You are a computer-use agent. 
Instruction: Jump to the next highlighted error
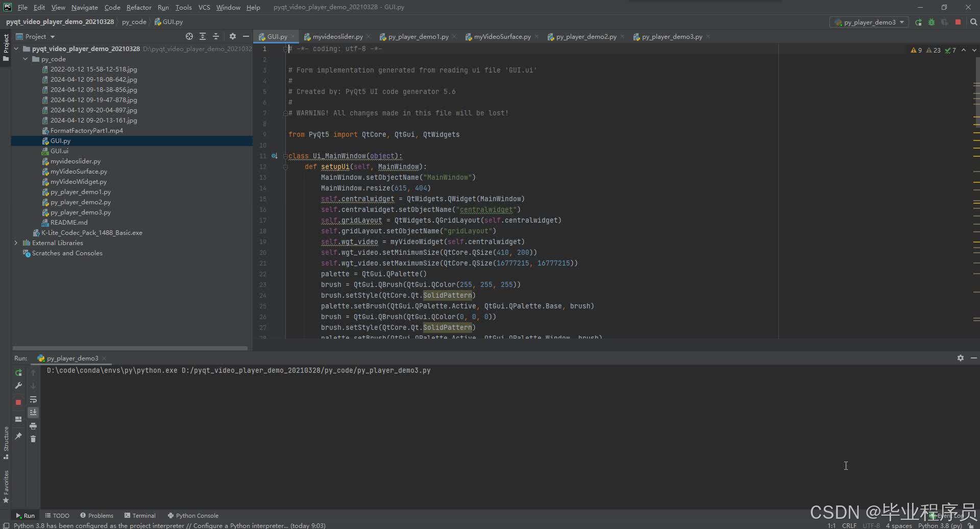click(x=974, y=50)
